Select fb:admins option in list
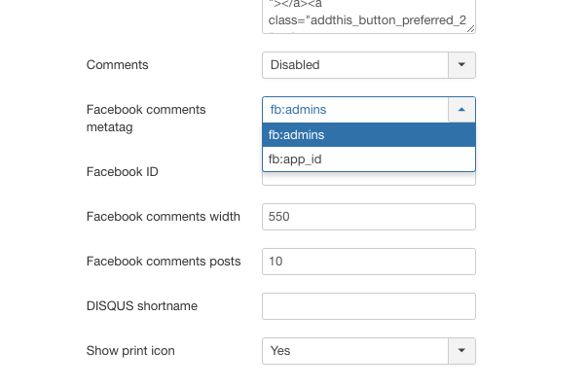The height and width of the screenshot is (386, 588). 369,135
